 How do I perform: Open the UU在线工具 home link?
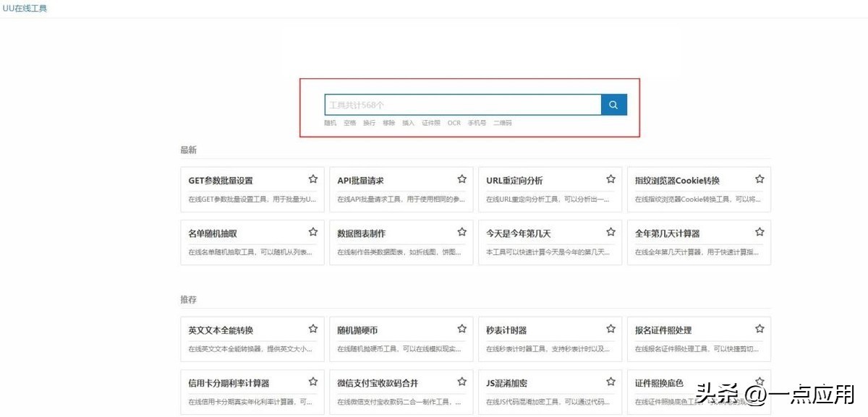(25, 8)
